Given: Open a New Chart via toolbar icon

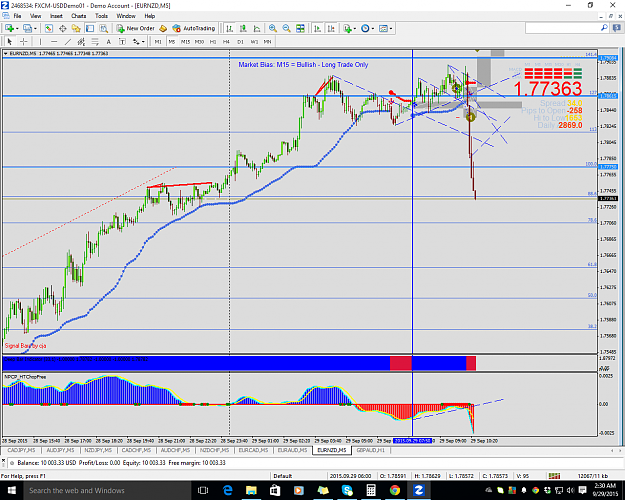Looking at the screenshot, I should pos(9,28).
